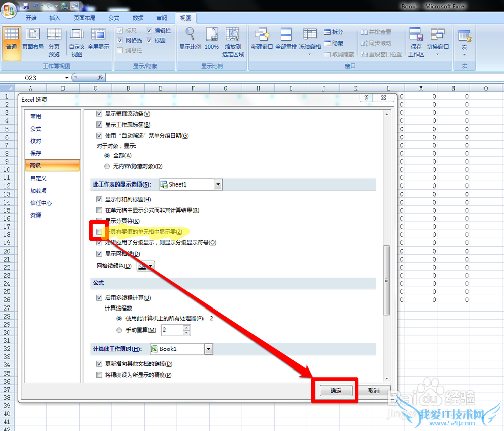Open the 审阅 ribbon tab
Viewport: 504px width, 431px height.
click(162, 18)
